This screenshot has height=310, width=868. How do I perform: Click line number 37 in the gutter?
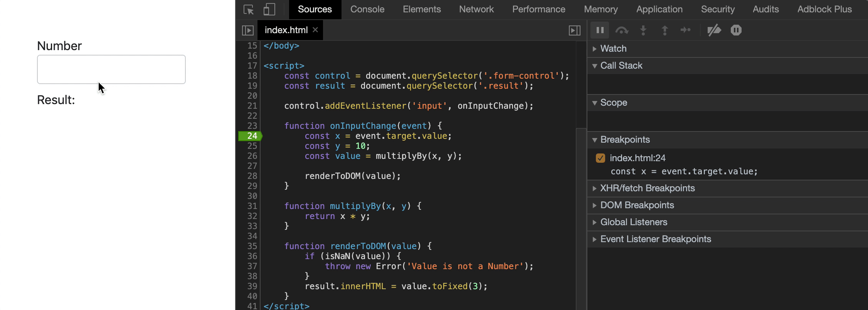pyautogui.click(x=252, y=266)
